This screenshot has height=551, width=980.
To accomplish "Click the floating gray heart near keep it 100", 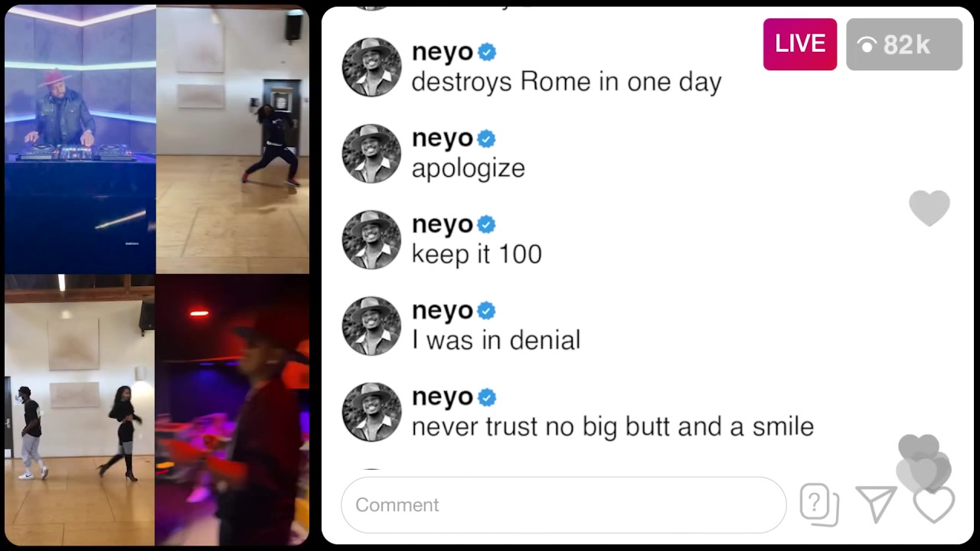I will point(929,208).
